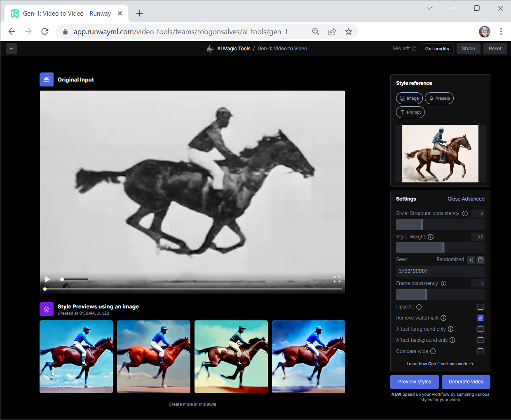Enable Affect foreground only checkbox
The width and height of the screenshot is (511, 420).
click(x=481, y=329)
